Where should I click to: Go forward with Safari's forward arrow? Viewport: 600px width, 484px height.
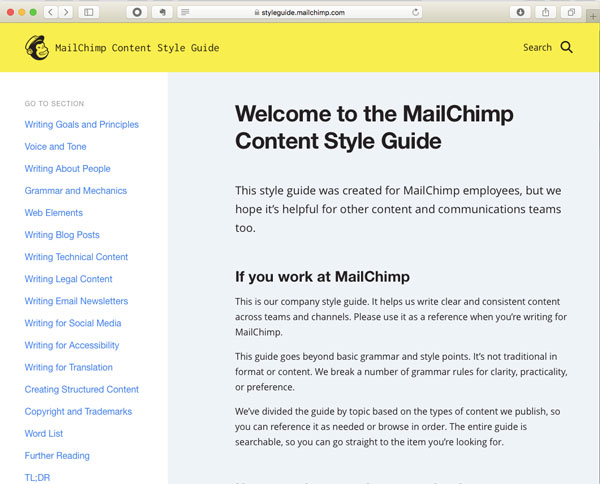tap(66, 12)
